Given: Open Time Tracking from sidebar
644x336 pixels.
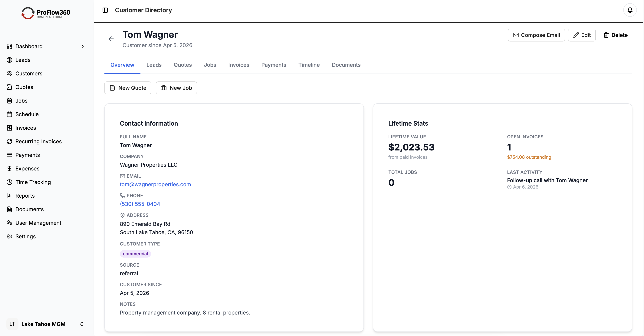Looking at the screenshot, I should [x=33, y=182].
